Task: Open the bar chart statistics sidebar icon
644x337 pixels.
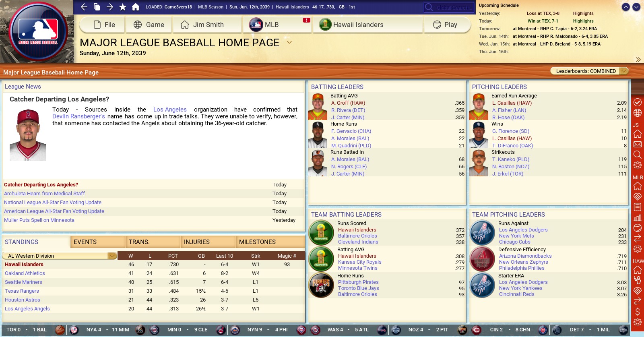Action: pos(638,218)
